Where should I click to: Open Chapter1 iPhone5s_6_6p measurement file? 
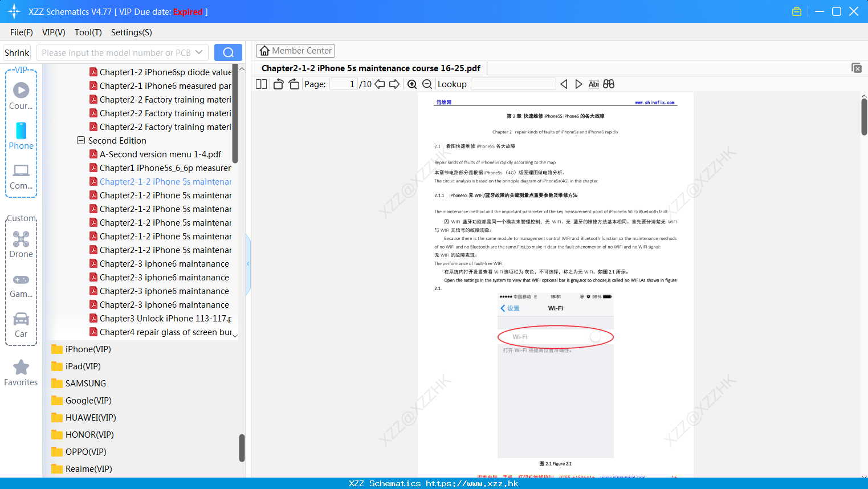(161, 168)
